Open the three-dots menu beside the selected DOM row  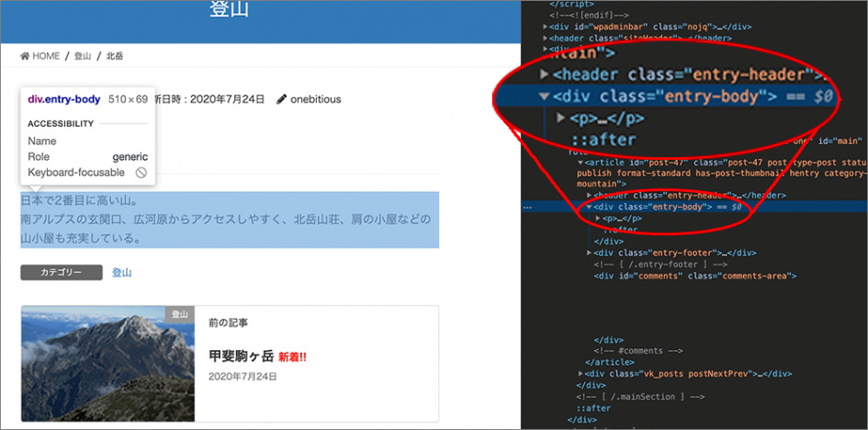pos(526,208)
